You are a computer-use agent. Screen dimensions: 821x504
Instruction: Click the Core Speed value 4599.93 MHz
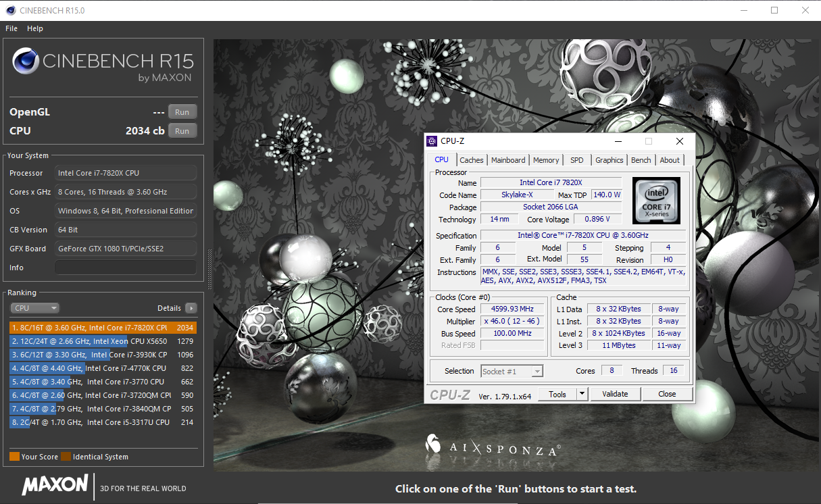pyautogui.click(x=512, y=309)
